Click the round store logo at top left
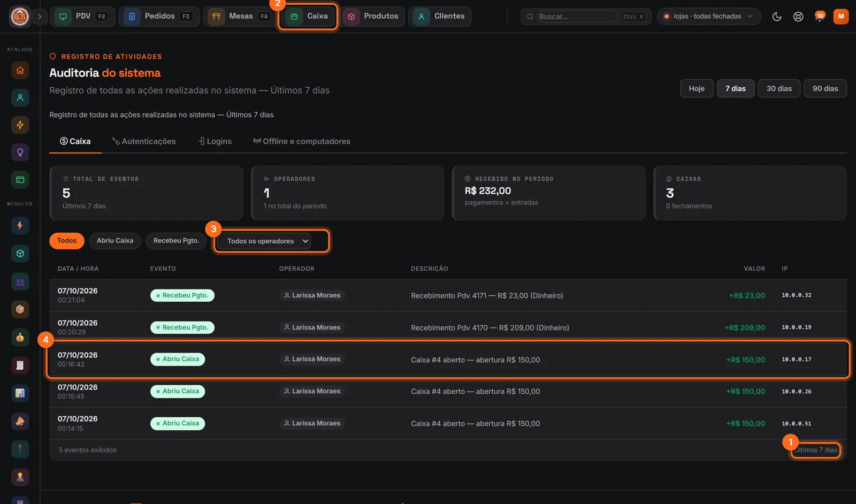 (x=20, y=17)
